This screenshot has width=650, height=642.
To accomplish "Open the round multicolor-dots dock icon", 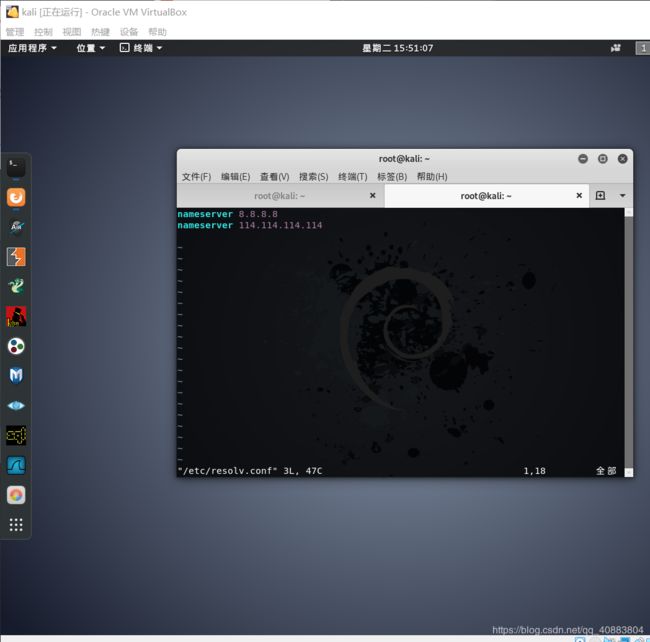I will click(x=16, y=346).
